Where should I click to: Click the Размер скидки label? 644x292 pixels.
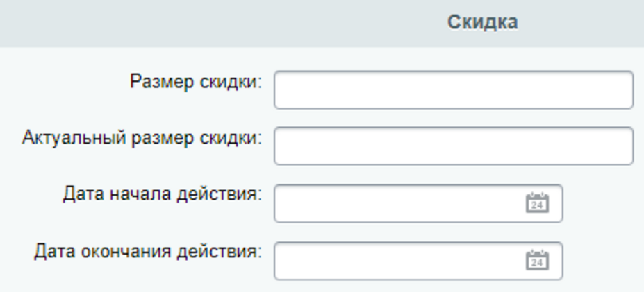click(x=196, y=82)
